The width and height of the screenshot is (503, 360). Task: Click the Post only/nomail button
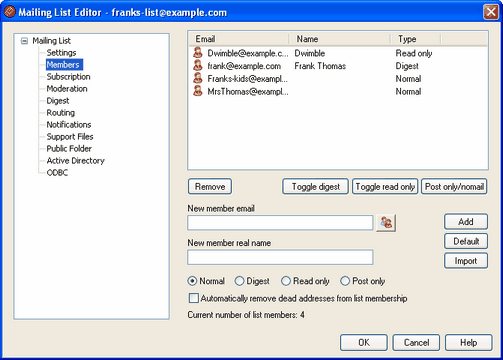click(454, 187)
